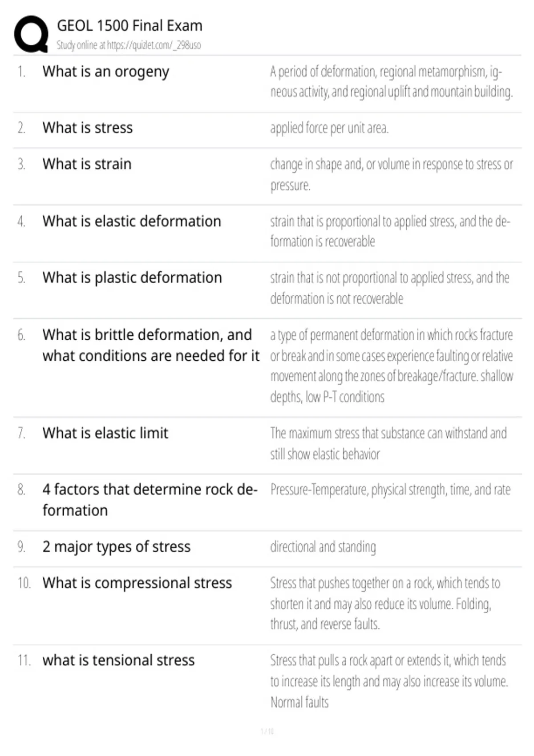Image resolution: width=534 pixels, height=756 pixels.
Task: Click the 'directional and standing' answer
Action: click(x=323, y=547)
